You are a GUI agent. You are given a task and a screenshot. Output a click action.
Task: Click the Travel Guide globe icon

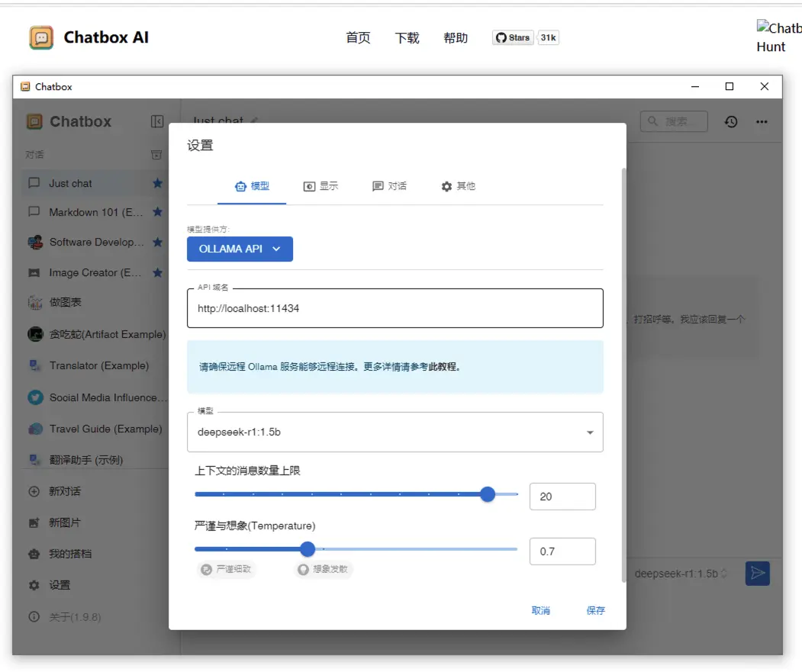click(35, 429)
